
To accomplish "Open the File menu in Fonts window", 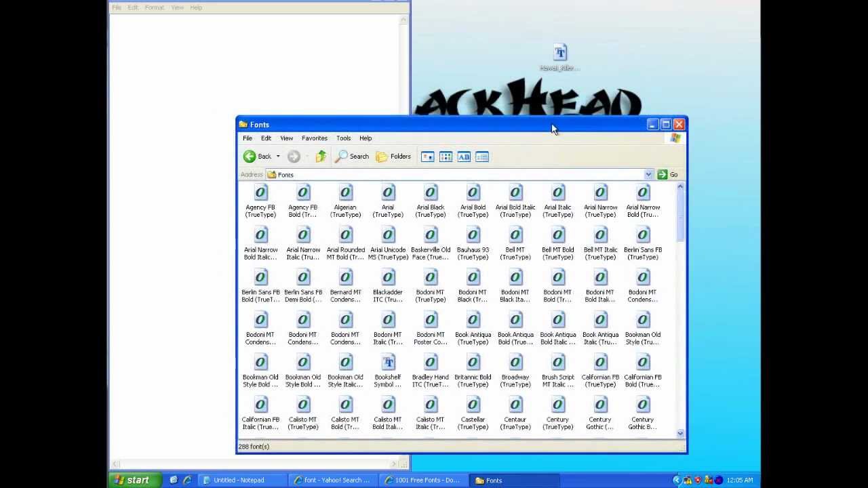I will click(x=248, y=138).
